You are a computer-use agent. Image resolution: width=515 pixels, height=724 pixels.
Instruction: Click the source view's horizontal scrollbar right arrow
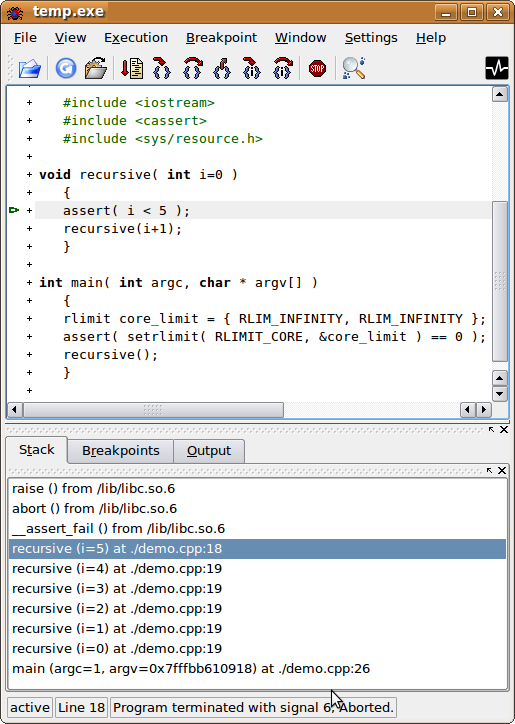pyautogui.click(x=484, y=410)
